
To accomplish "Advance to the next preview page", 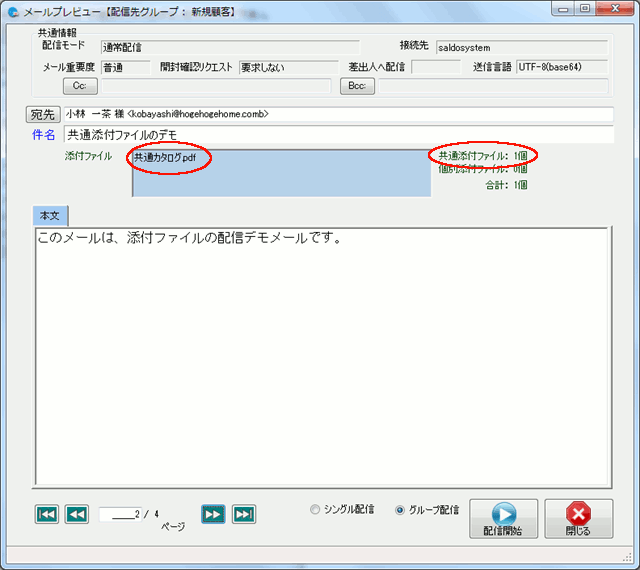I will coord(212,514).
